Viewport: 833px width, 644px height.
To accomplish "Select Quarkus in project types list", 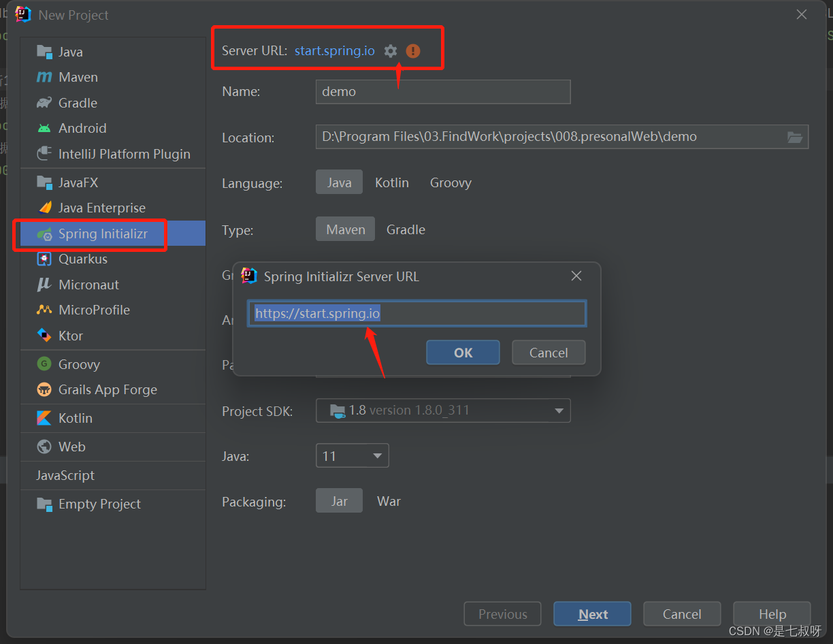I will tap(113, 259).
